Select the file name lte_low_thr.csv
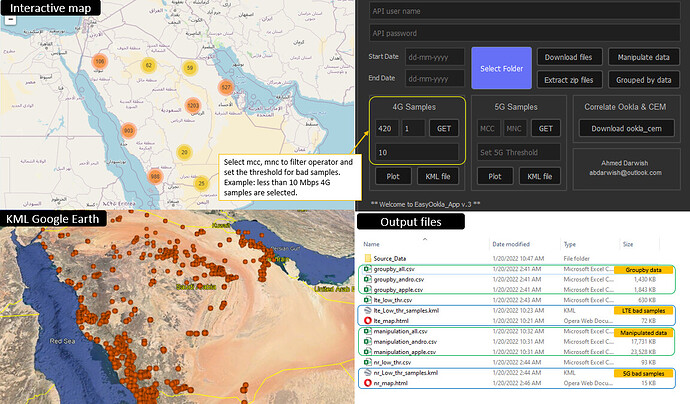690x404 pixels. (393, 300)
